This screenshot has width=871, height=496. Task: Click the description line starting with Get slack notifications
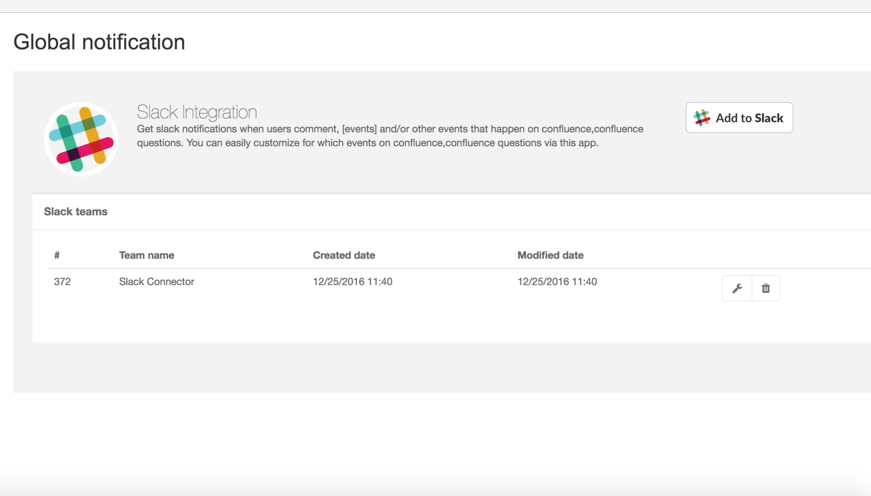[x=390, y=129]
